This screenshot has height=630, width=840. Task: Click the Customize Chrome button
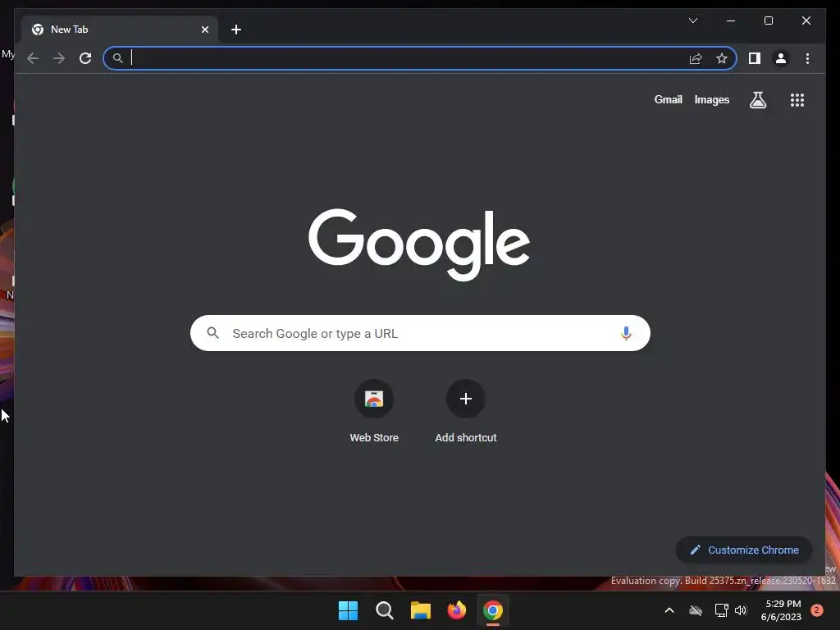744,550
